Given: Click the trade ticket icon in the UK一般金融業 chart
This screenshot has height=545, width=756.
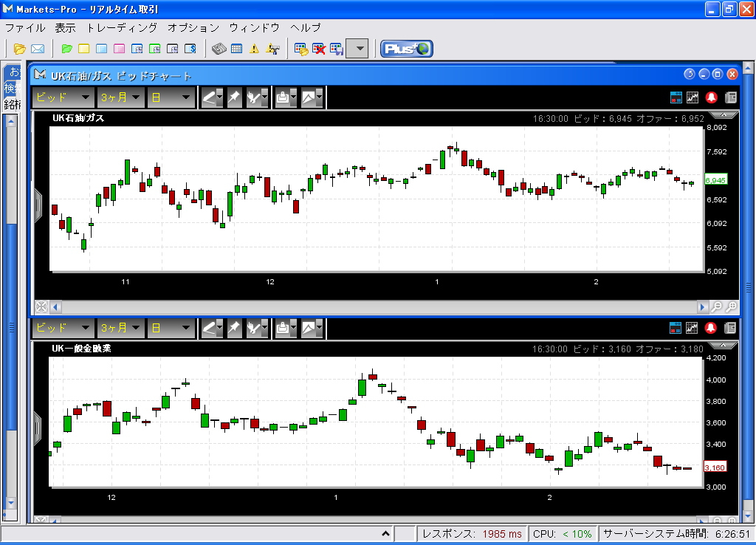Looking at the screenshot, I should pos(676,328).
